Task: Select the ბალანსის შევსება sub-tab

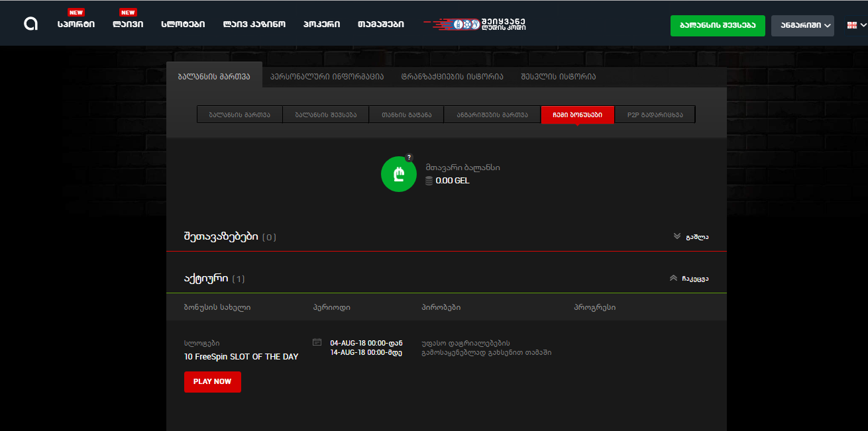Action: click(x=326, y=115)
